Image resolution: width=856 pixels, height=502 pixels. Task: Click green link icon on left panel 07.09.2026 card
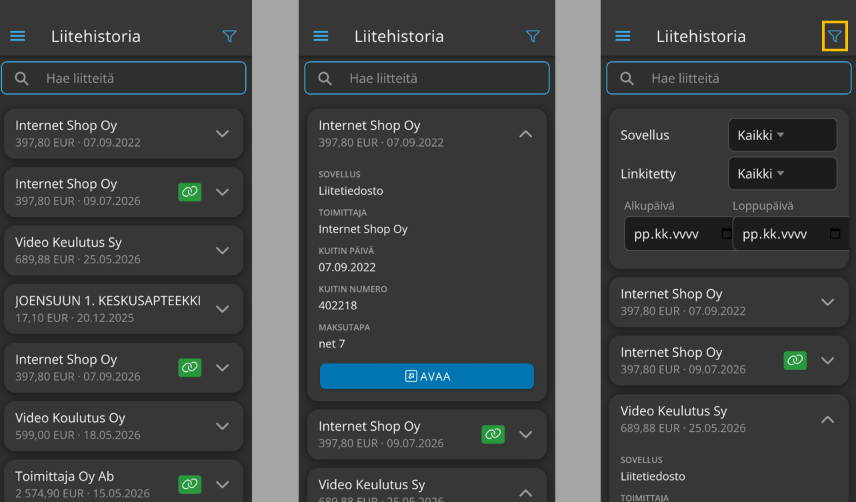pyautogui.click(x=189, y=367)
